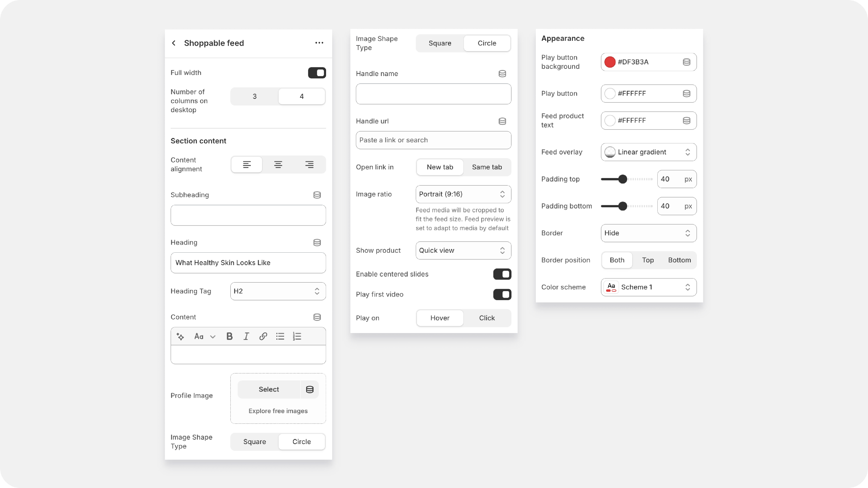Image resolution: width=868 pixels, height=488 pixels.
Task: Select Same tab for Open link in
Action: coord(487,167)
